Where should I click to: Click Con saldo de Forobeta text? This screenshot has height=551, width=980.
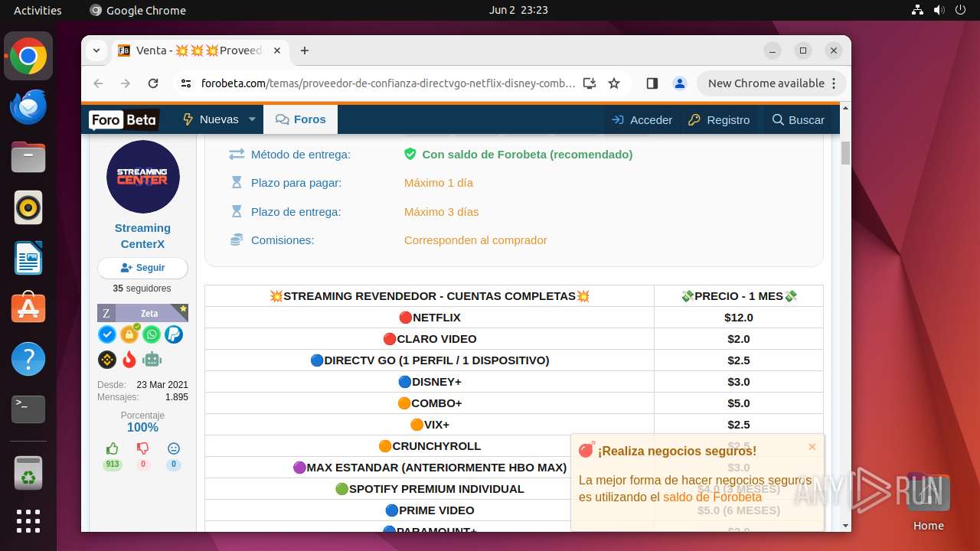[x=528, y=154]
